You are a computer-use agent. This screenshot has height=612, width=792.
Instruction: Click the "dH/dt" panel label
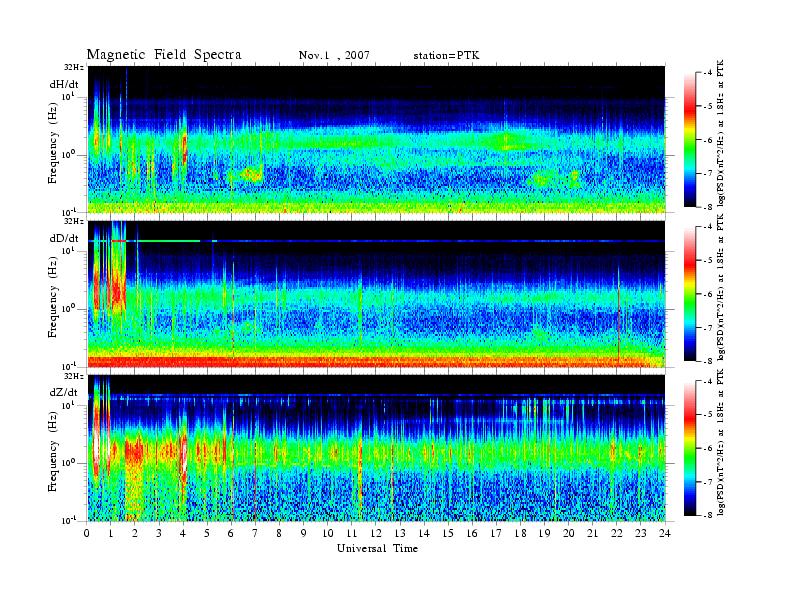pos(64,84)
